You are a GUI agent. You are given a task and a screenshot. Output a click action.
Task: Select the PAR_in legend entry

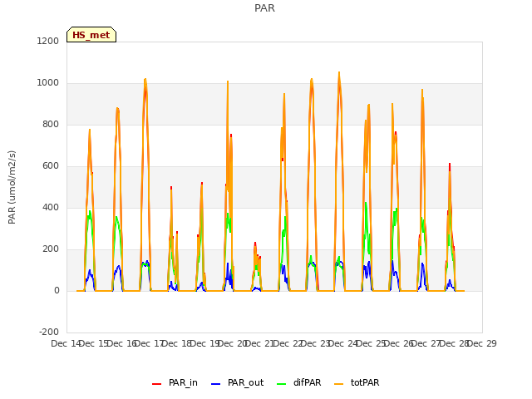coord(175,382)
